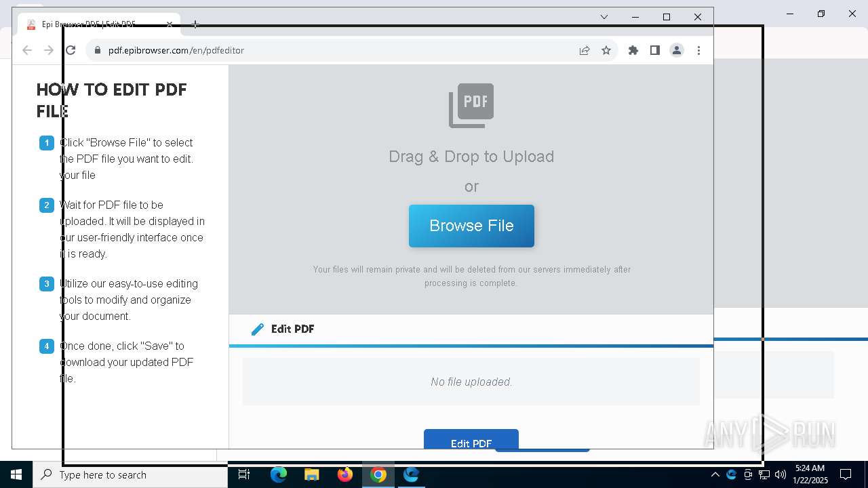The width and height of the screenshot is (868, 488).
Task: View site information lock icon
Action: tap(98, 50)
